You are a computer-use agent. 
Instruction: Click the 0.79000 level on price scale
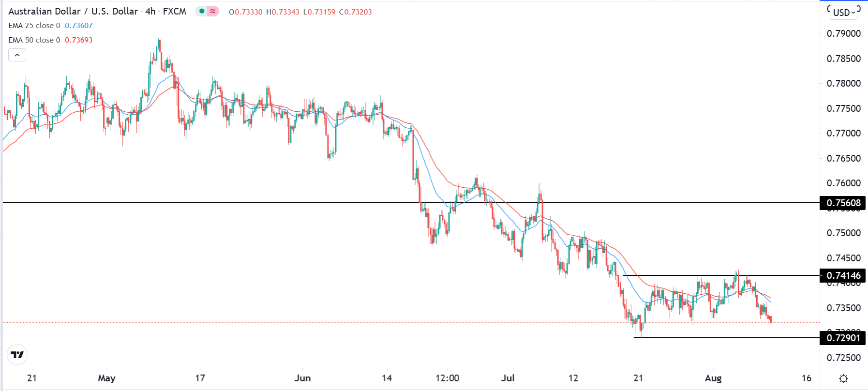(843, 33)
